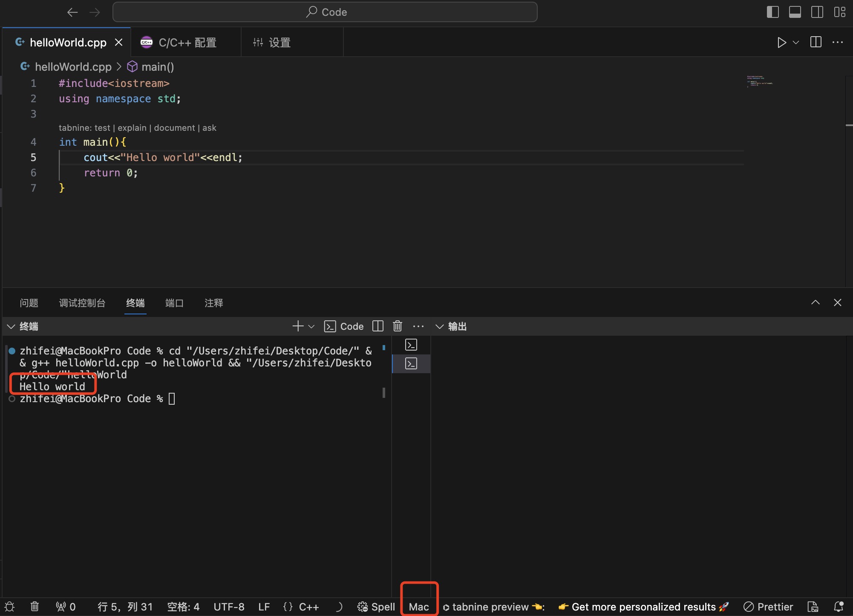Screen dimensions: 853x616
Task: Split the terminal
Action: (x=378, y=326)
